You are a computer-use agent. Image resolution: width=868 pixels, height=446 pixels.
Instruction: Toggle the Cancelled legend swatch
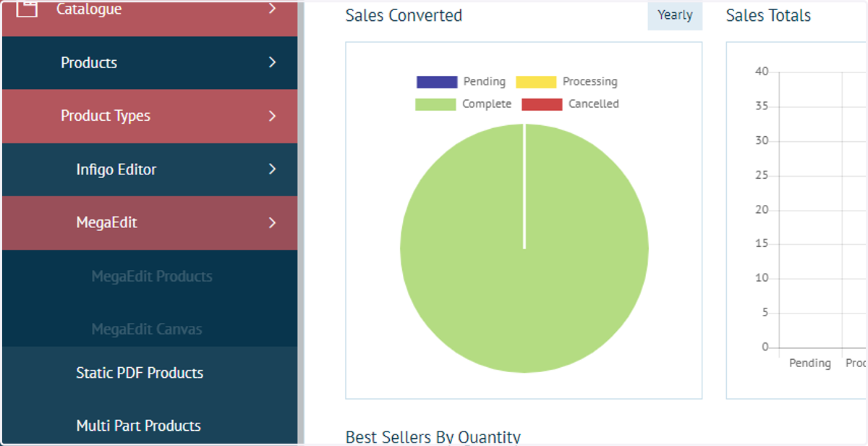[542, 104]
